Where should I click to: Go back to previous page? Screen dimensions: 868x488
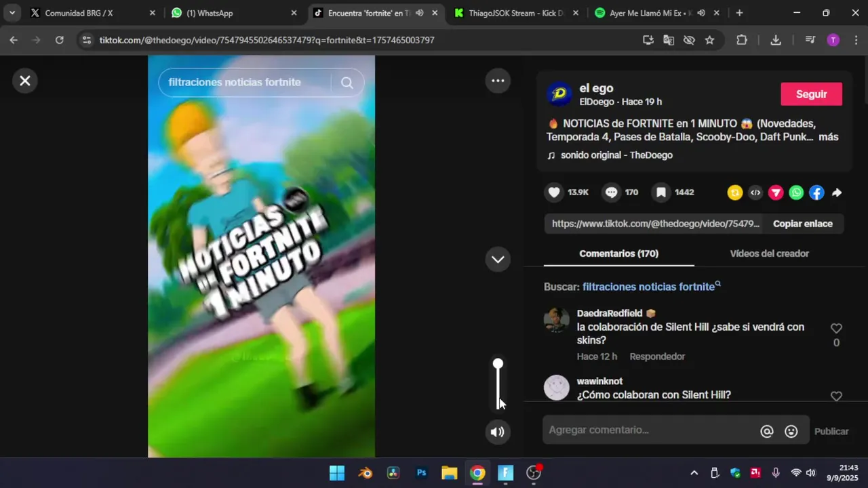tap(14, 40)
